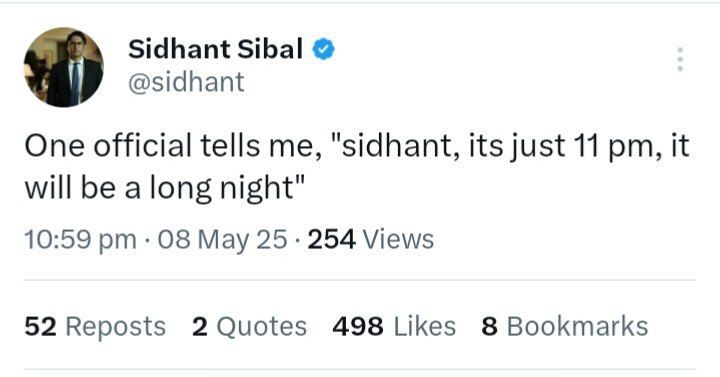View the 2 Quotes list

(x=249, y=326)
